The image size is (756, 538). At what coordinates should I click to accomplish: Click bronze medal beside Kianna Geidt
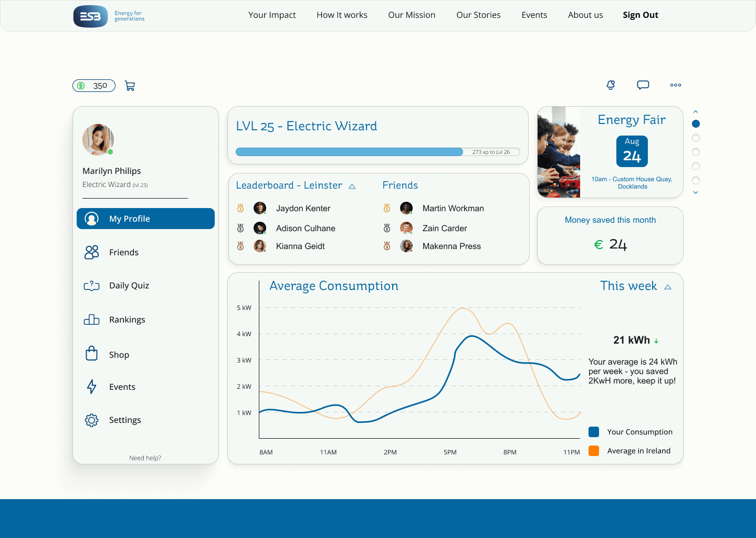click(240, 246)
